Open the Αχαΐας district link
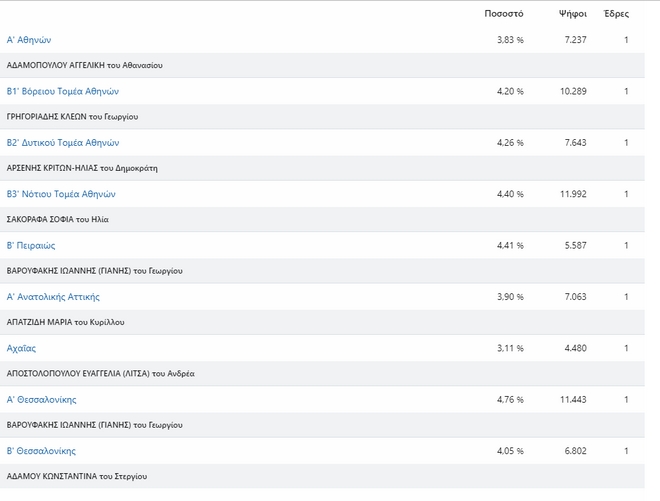Image resolution: width=660 pixels, height=501 pixels. 21,348
